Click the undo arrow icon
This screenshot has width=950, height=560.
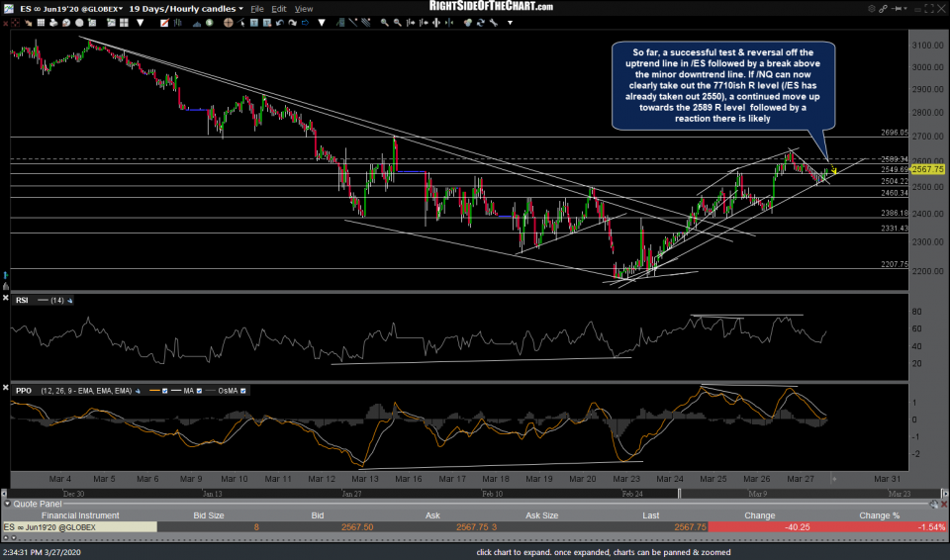point(280,23)
